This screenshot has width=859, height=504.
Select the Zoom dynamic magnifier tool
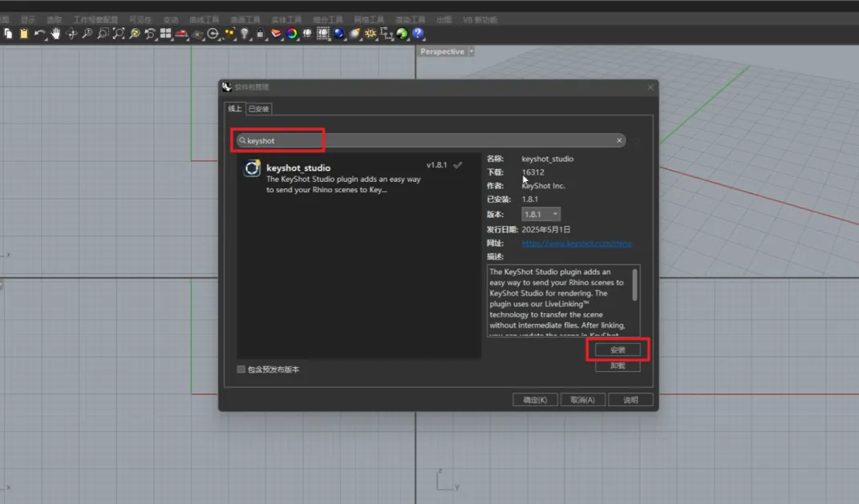coord(87,34)
